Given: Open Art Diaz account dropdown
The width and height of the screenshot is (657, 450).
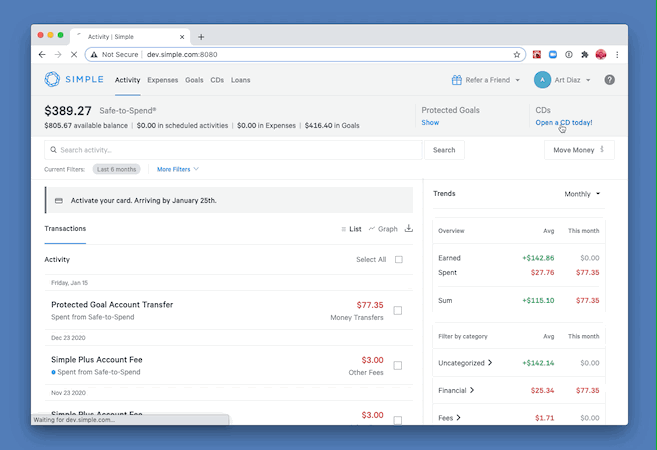Looking at the screenshot, I should coord(588,80).
